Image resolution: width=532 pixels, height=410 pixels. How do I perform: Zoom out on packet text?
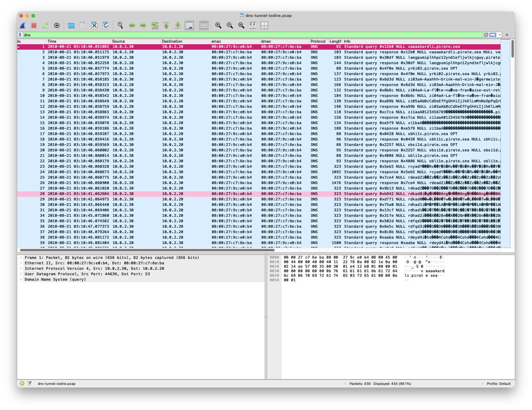coord(230,25)
